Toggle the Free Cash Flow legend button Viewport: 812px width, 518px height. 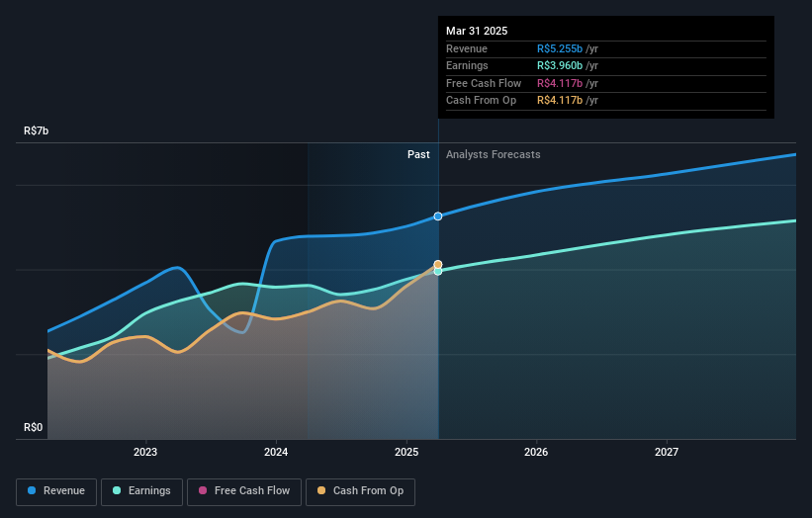tap(244, 491)
